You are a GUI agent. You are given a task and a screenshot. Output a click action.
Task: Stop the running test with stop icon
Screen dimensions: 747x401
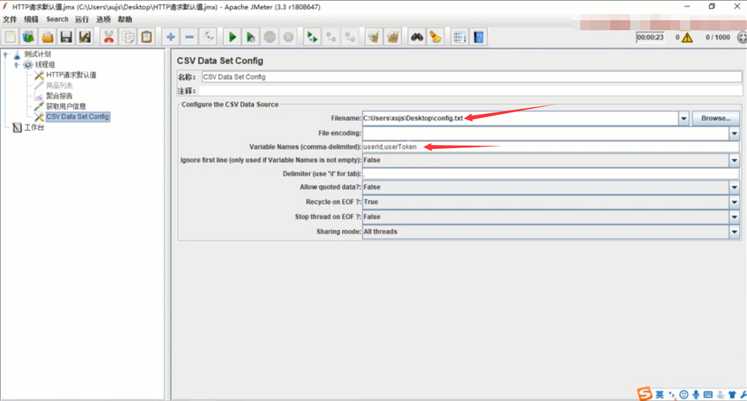coord(270,37)
